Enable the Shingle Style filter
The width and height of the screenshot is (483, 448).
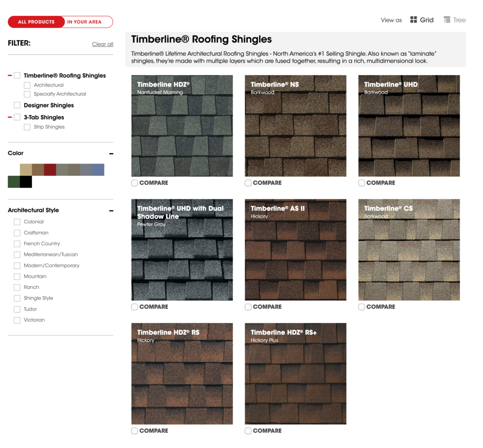(x=17, y=299)
